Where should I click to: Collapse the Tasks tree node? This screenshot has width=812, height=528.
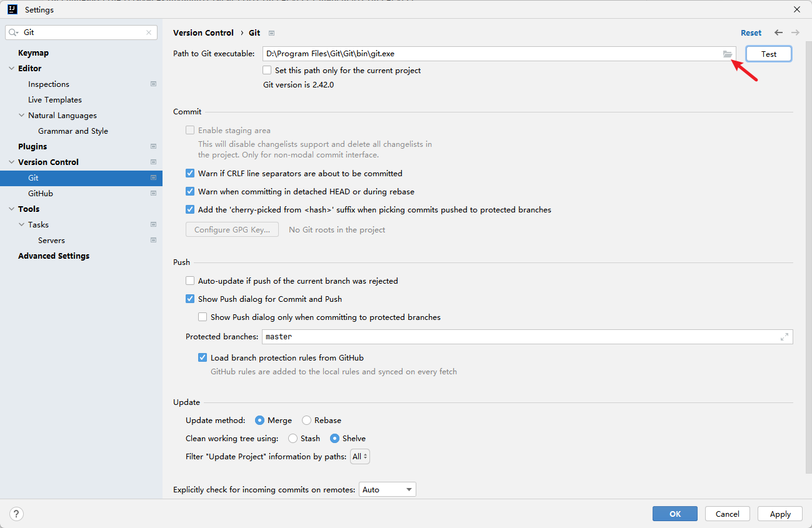[x=22, y=225]
